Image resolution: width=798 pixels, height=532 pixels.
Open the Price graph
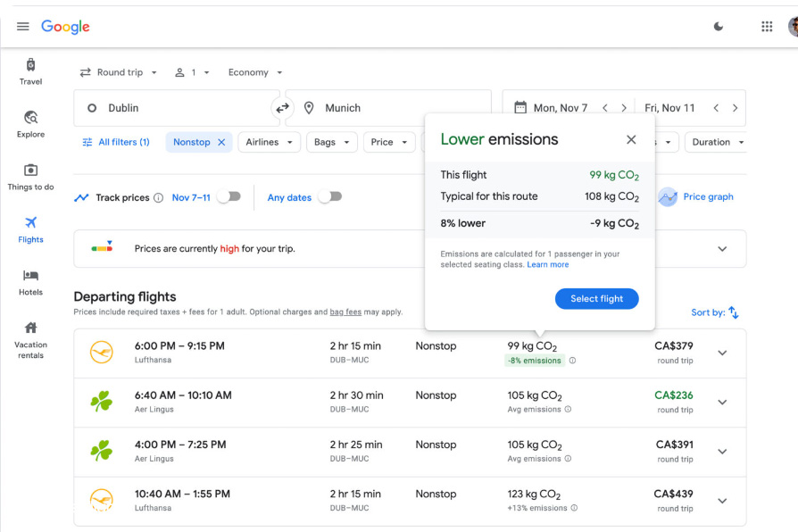[695, 196]
